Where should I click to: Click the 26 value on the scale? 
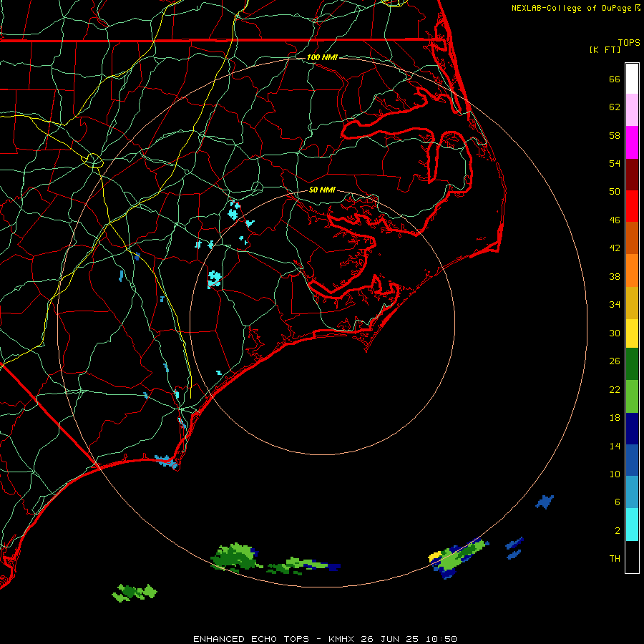point(615,361)
